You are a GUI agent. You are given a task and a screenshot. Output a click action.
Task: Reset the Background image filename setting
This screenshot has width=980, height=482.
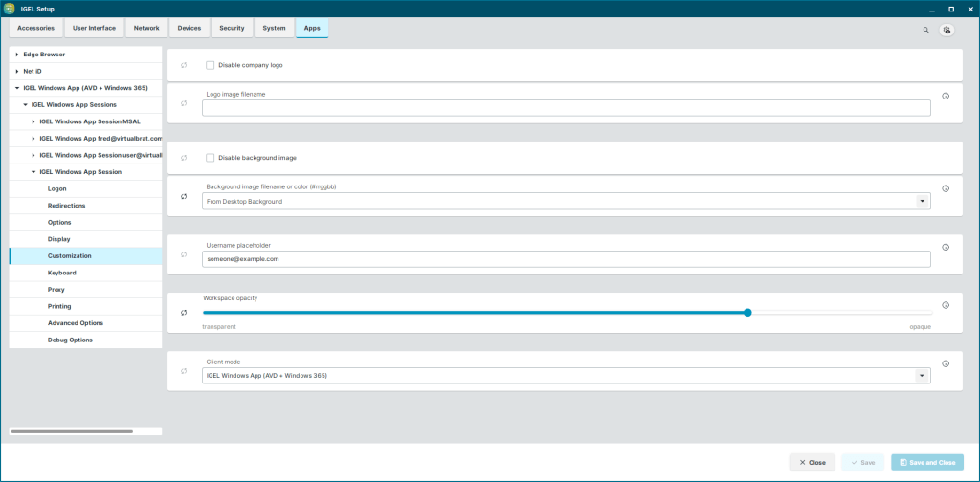pos(184,196)
